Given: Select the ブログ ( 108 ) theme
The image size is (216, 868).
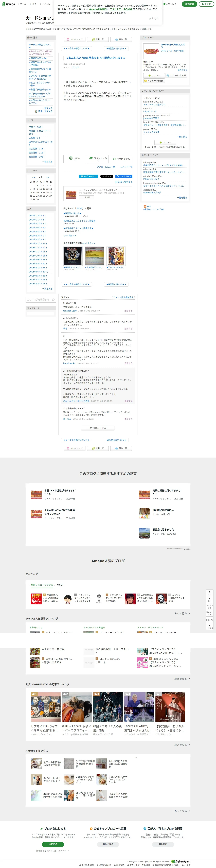Looking at the screenshot, I should pyautogui.click(x=36, y=127).
